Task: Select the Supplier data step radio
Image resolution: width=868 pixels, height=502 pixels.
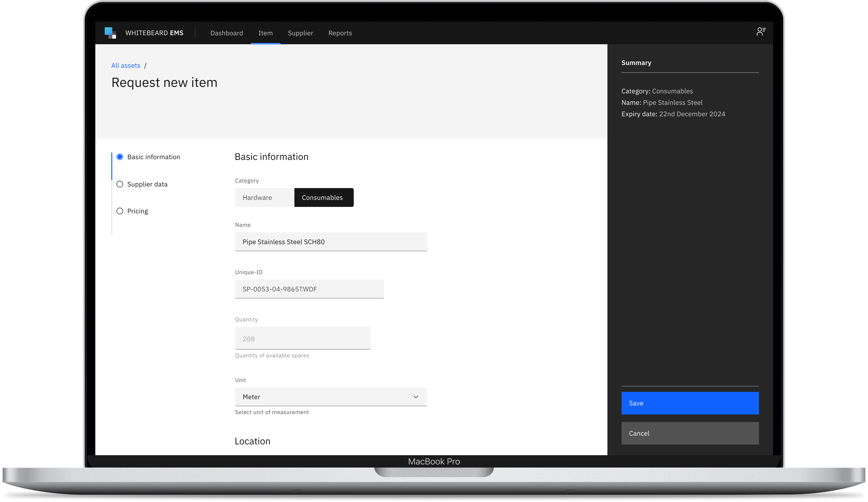Action: [120, 184]
